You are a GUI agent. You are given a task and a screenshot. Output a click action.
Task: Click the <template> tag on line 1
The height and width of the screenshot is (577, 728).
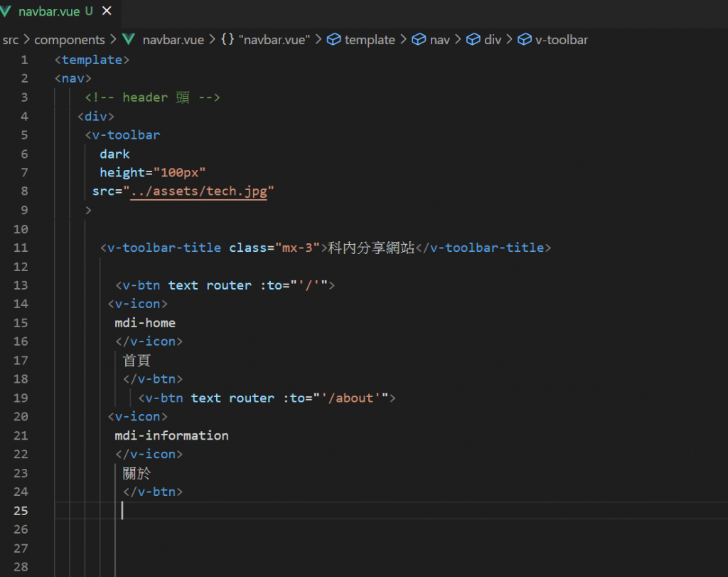pos(92,60)
